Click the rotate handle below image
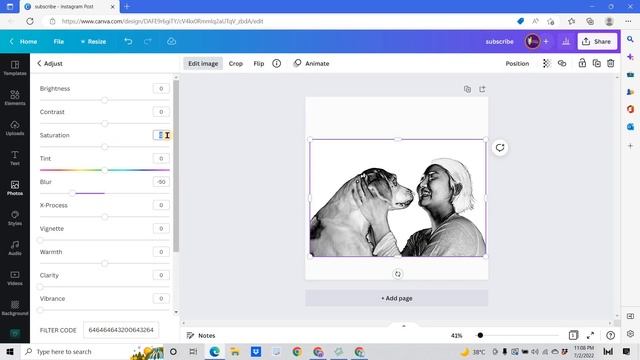The height and width of the screenshot is (360, 640). click(398, 274)
